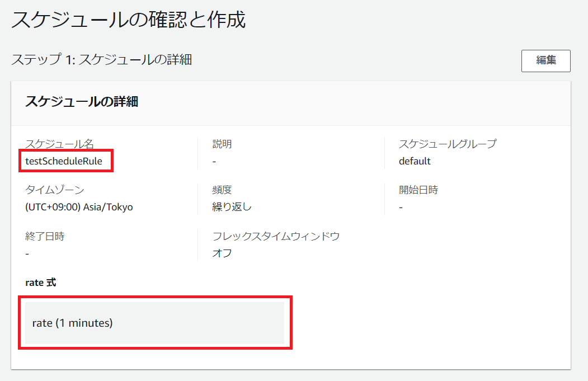Click the 説明 field label
Viewport: 588px width, 381px height.
222,144
